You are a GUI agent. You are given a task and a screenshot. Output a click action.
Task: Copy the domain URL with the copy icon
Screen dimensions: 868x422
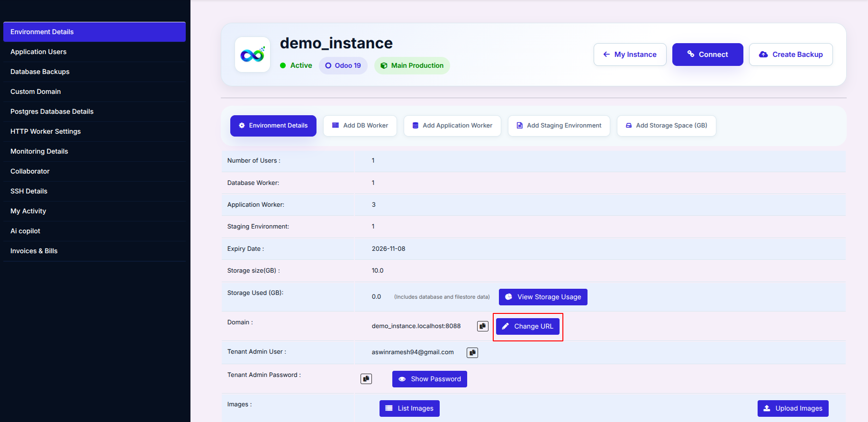point(482,326)
